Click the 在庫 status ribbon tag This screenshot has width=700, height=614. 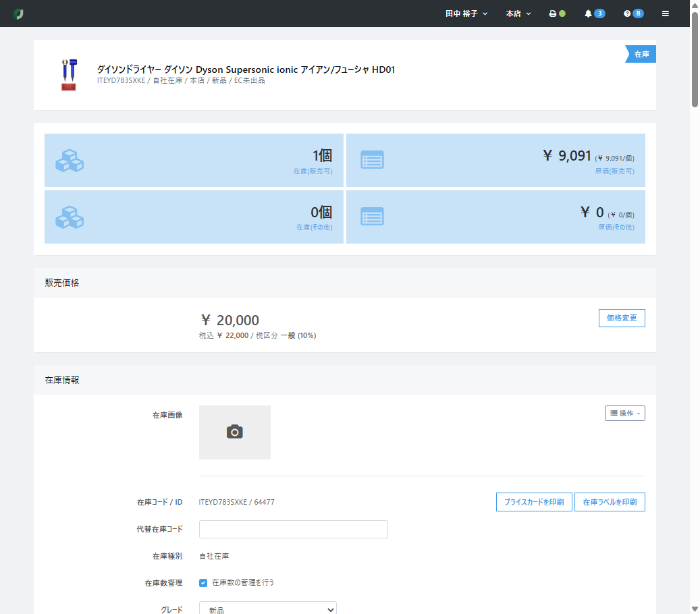(x=641, y=54)
